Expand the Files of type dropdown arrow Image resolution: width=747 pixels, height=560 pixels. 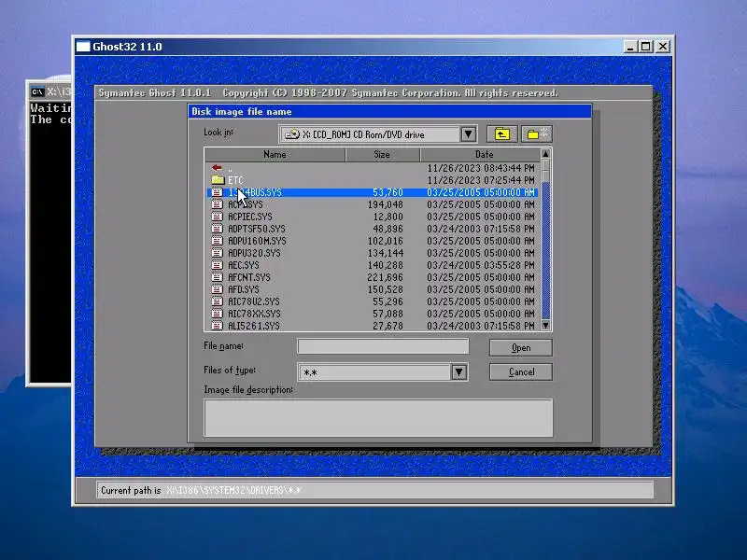point(458,371)
